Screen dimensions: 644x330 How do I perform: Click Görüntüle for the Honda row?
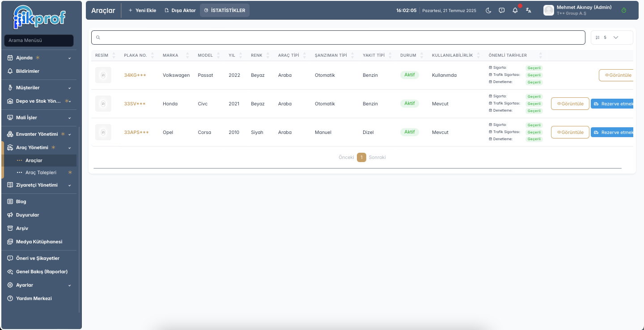point(570,104)
